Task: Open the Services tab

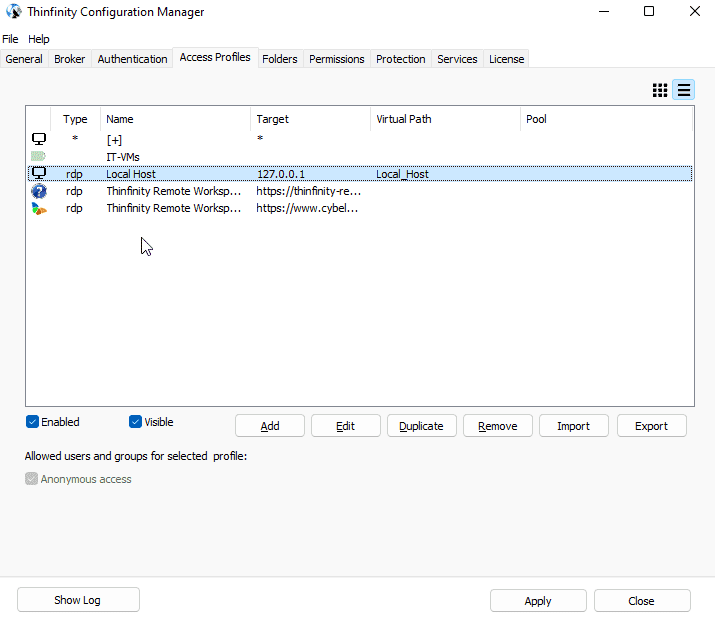Action: click(x=457, y=59)
